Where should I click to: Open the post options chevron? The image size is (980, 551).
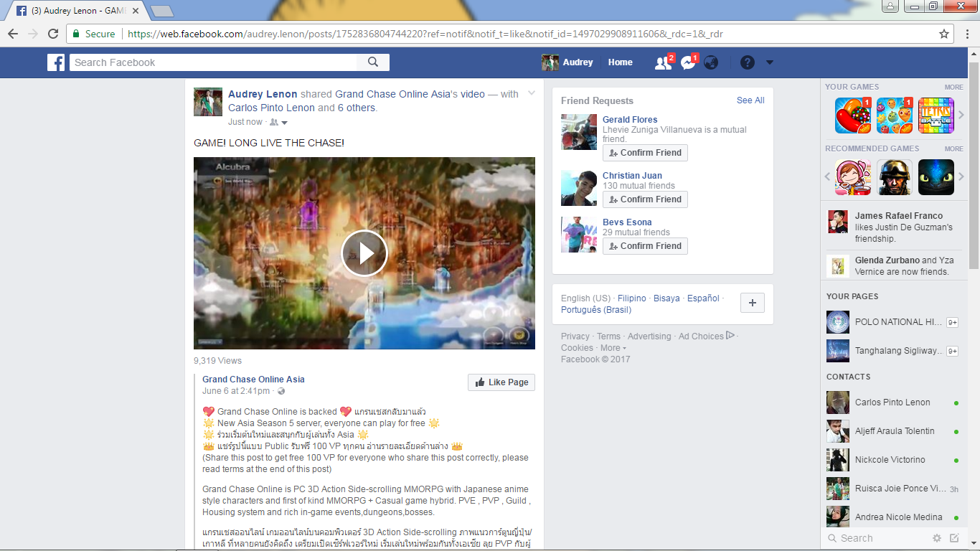(x=532, y=93)
